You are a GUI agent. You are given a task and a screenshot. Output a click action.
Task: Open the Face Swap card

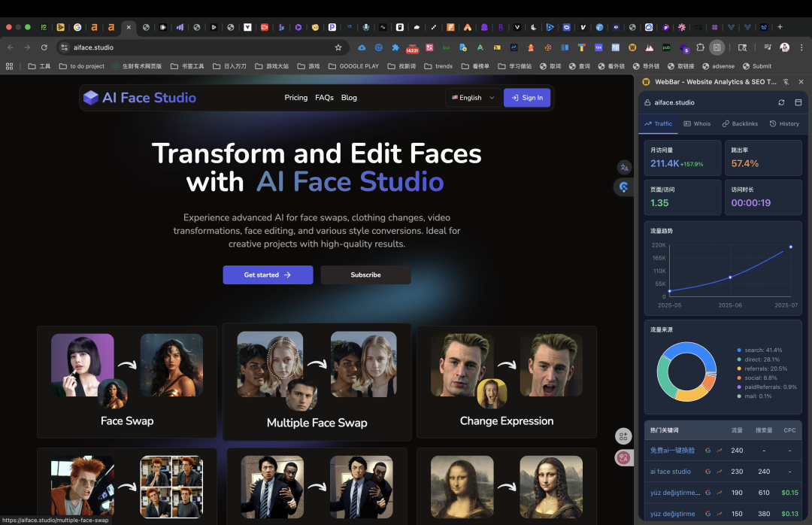pos(127,382)
